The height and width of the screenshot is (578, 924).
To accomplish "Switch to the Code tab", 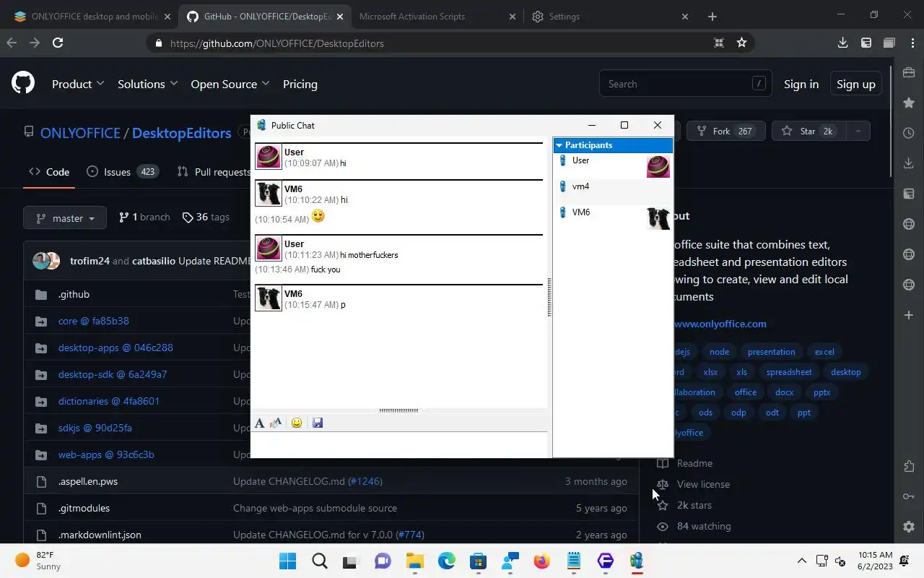I will coord(49,172).
